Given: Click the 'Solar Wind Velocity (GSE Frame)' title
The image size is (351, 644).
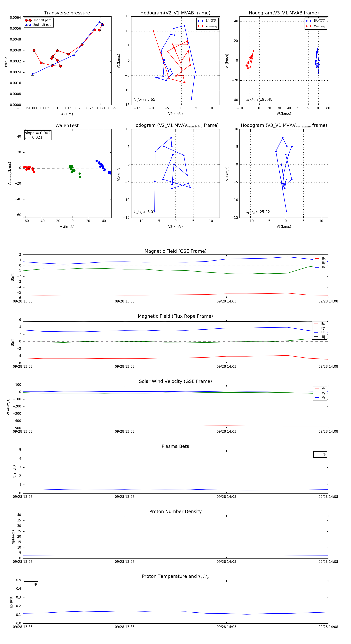Looking at the screenshot, I should coord(175,381).
